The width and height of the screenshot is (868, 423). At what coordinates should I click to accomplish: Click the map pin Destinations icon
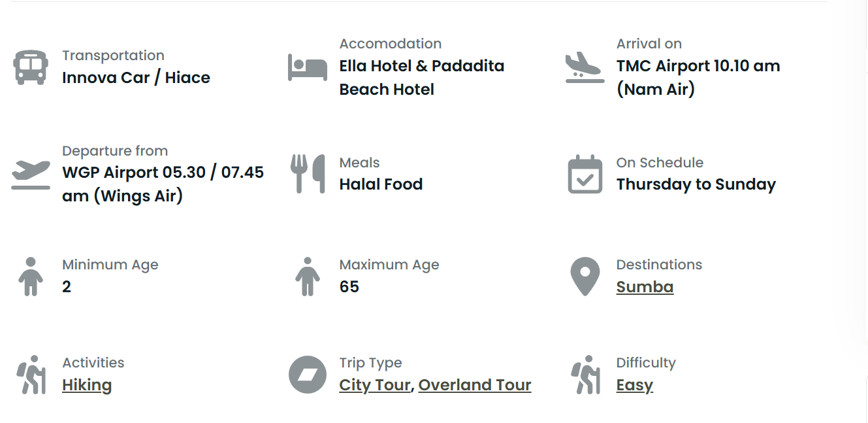click(x=585, y=277)
